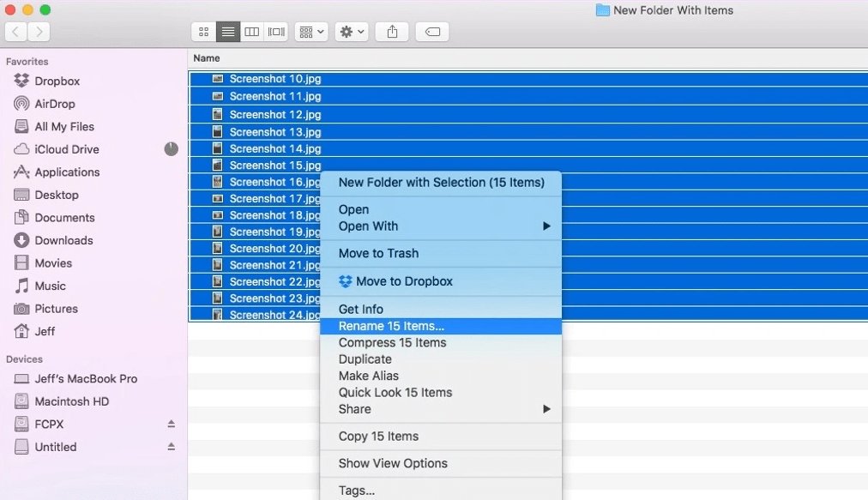Click the Share toolbar button
This screenshot has height=500, width=868.
click(x=392, y=32)
